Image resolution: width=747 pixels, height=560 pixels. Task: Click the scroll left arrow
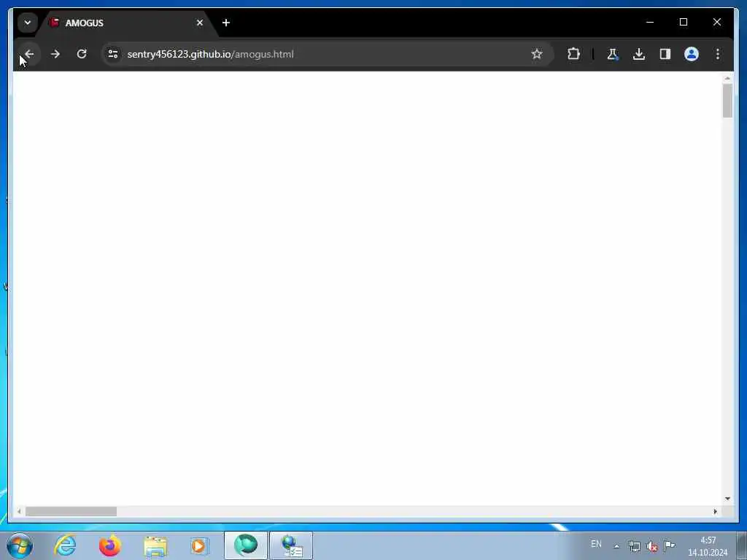point(19,511)
